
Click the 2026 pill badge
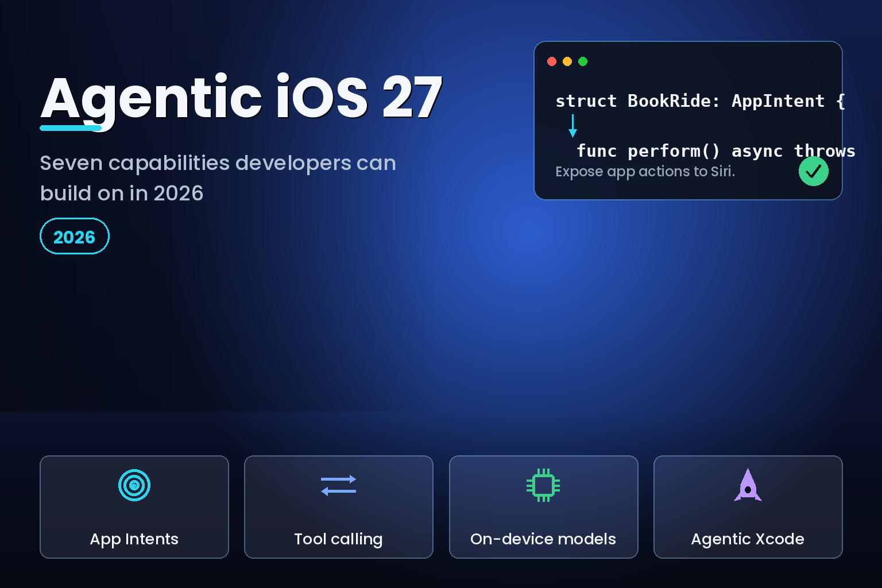pos(75,236)
